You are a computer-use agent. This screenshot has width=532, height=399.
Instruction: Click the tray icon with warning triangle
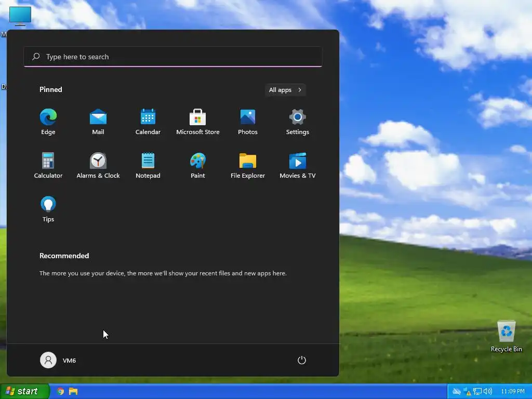pos(467,392)
